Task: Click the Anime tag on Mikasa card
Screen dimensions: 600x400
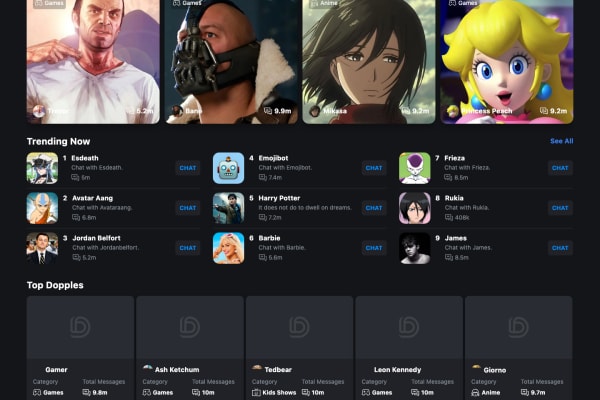Action: click(x=325, y=3)
